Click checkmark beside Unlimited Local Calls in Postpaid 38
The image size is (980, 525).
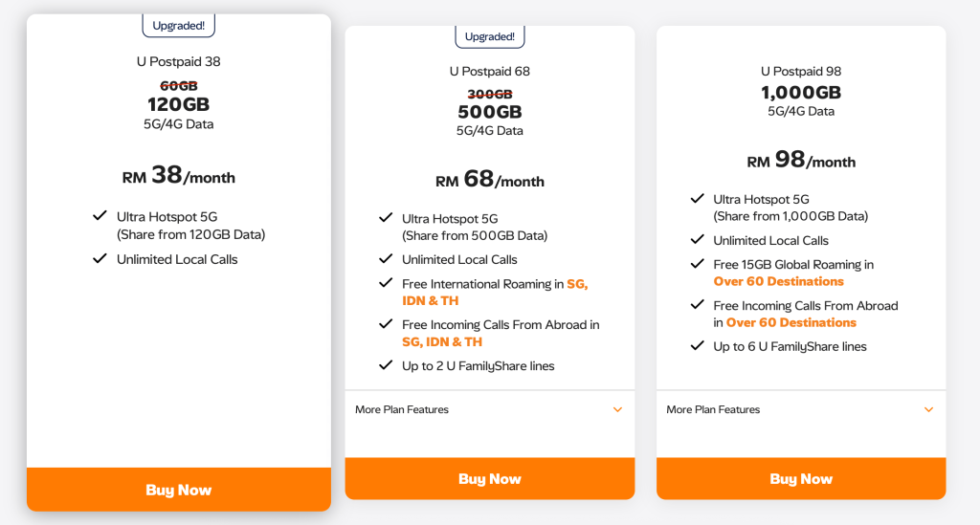pos(100,258)
